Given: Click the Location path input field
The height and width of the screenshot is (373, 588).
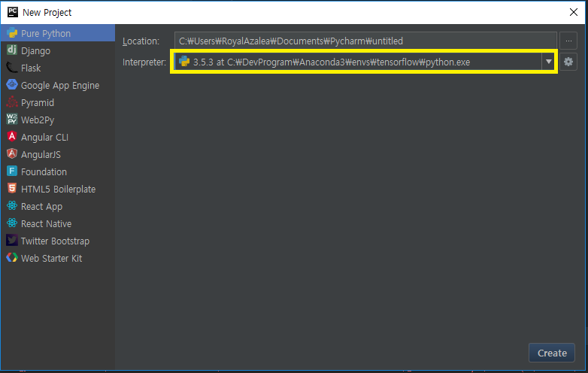Looking at the screenshot, I should 365,41.
